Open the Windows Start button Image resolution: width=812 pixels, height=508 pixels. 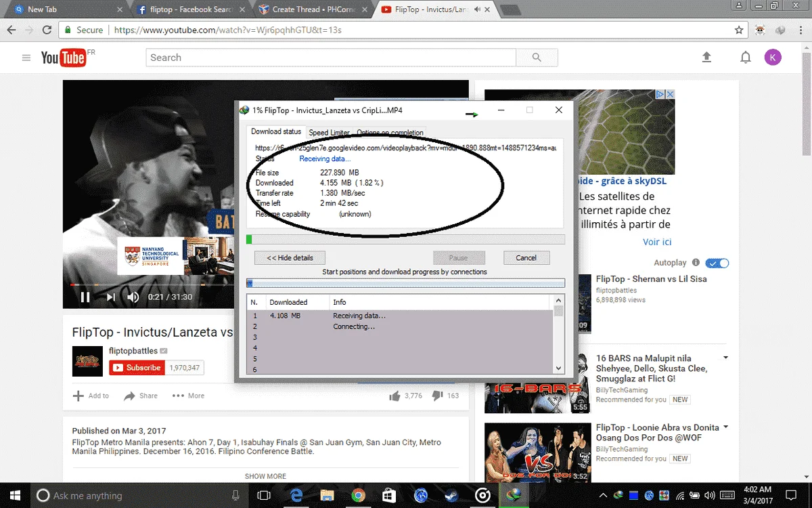pyautogui.click(x=15, y=495)
